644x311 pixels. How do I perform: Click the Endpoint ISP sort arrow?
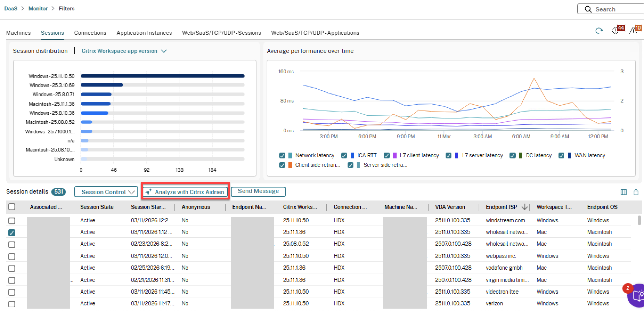[x=524, y=207]
